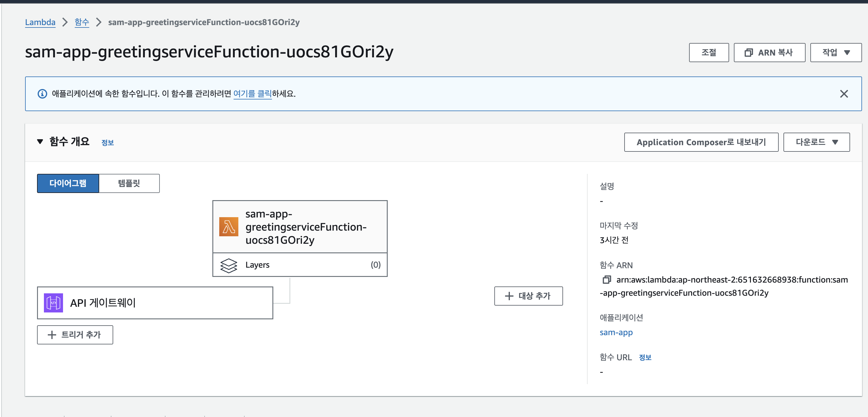Click the function ARN text

click(x=724, y=286)
